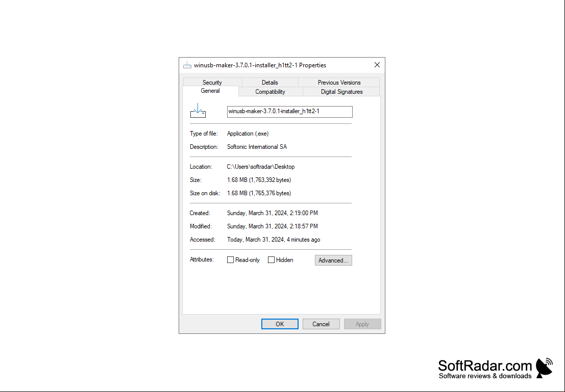Click the 'Attributes:' label
The width and height of the screenshot is (565, 392).
click(x=202, y=259)
